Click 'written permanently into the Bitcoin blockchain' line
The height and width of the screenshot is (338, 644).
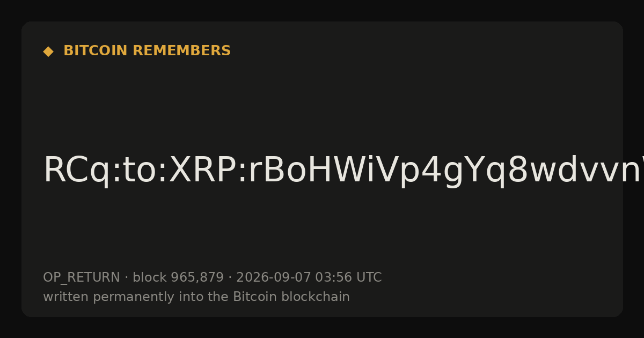click(x=196, y=297)
